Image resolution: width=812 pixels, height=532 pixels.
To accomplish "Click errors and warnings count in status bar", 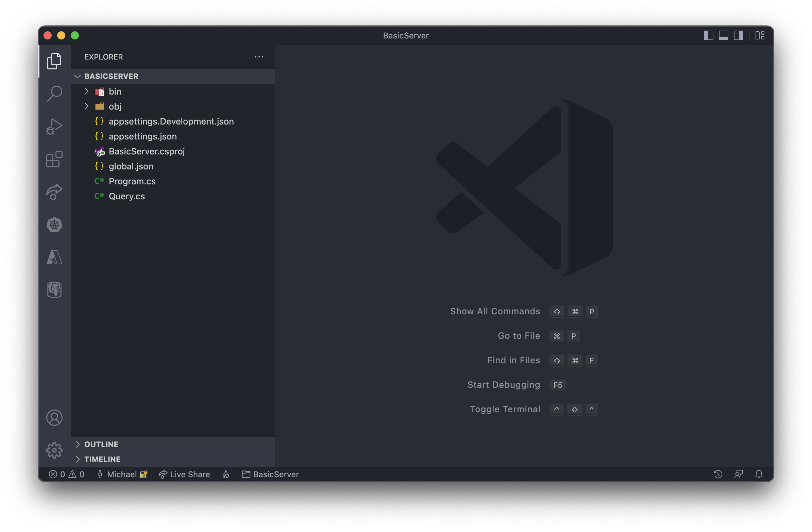I will (67, 475).
